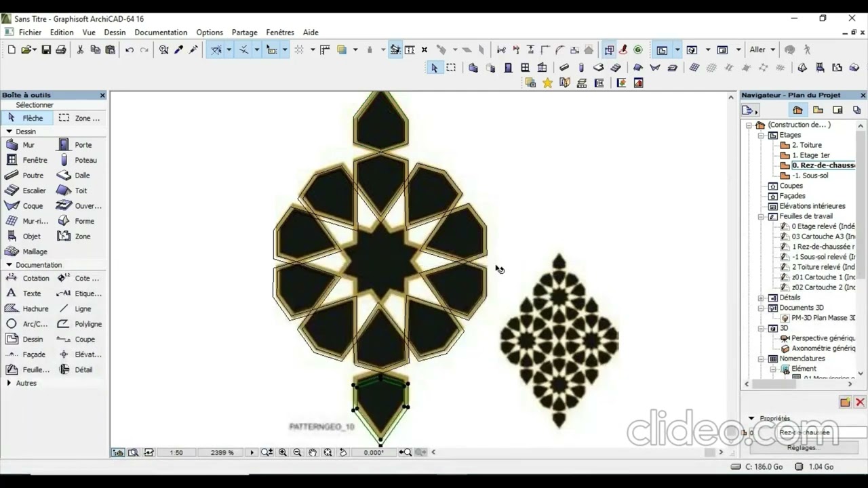Collapse the Dessin section in toolbox
Screen dimensions: 868x488
pyautogui.click(x=9, y=131)
